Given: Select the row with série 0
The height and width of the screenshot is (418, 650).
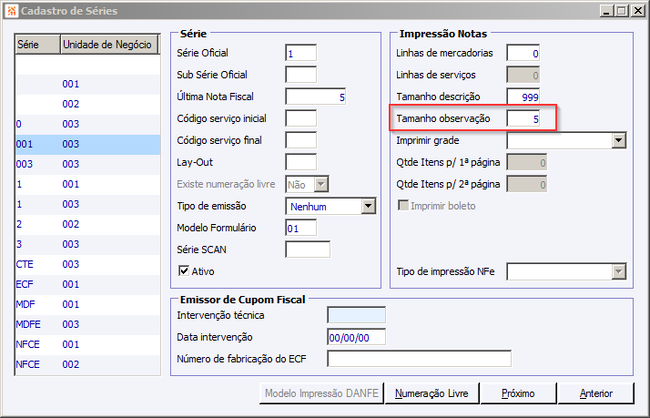Looking at the screenshot, I should (x=87, y=124).
